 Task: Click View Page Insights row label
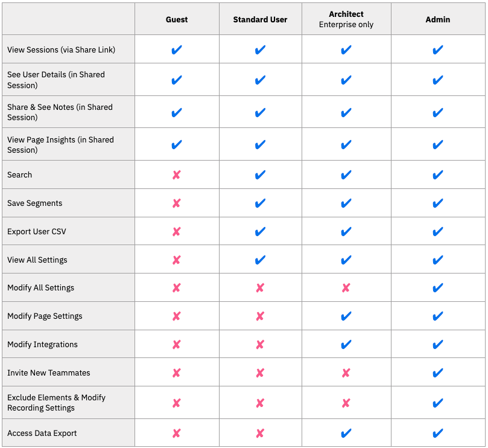tap(60, 144)
